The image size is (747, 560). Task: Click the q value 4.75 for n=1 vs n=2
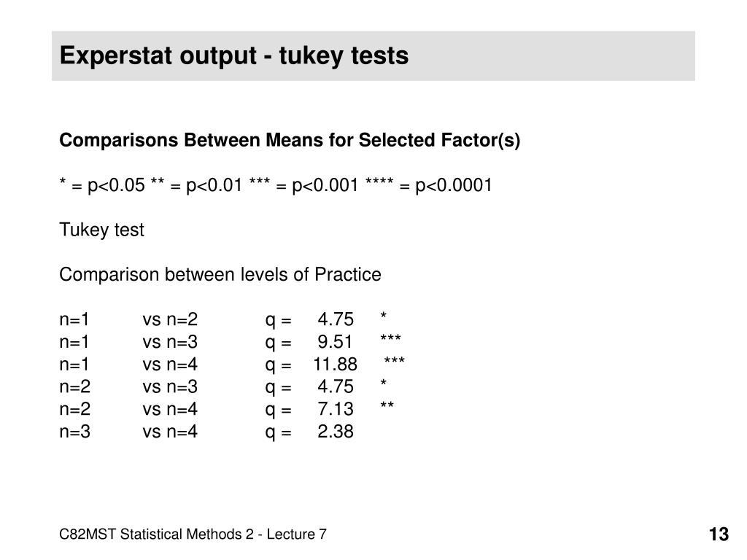(x=336, y=319)
